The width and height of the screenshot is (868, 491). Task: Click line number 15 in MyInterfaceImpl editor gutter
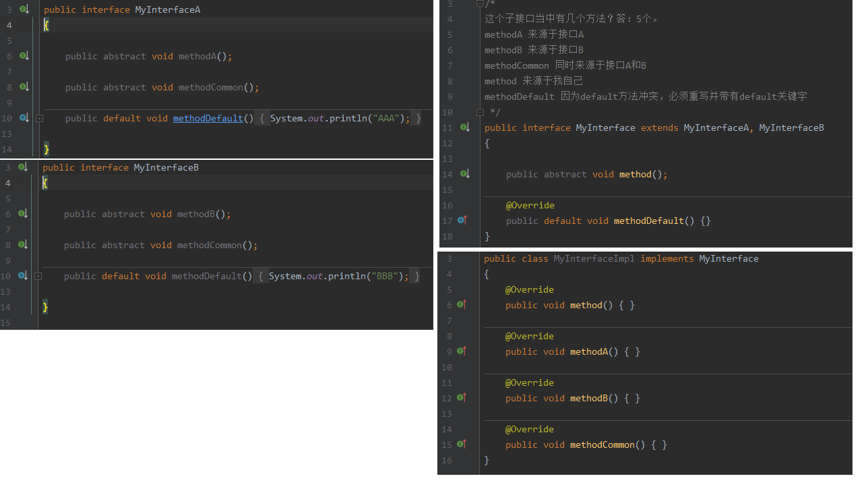(x=447, y=444)
